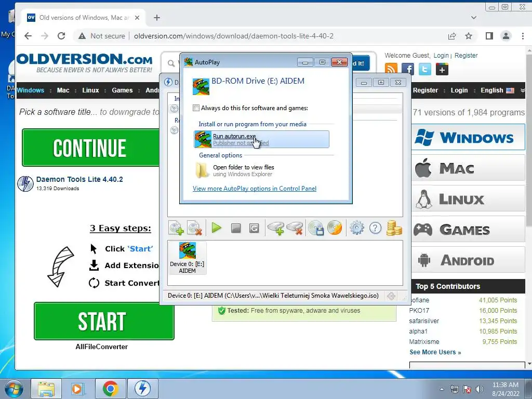Click Add Image icon in Daemon Tools toolbar

[177, 228]
